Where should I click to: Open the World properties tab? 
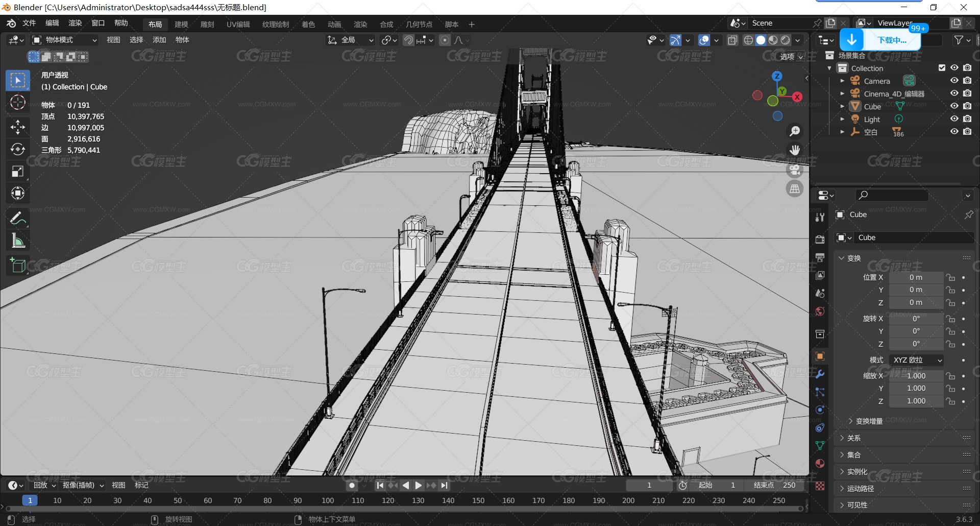(820, 311)
